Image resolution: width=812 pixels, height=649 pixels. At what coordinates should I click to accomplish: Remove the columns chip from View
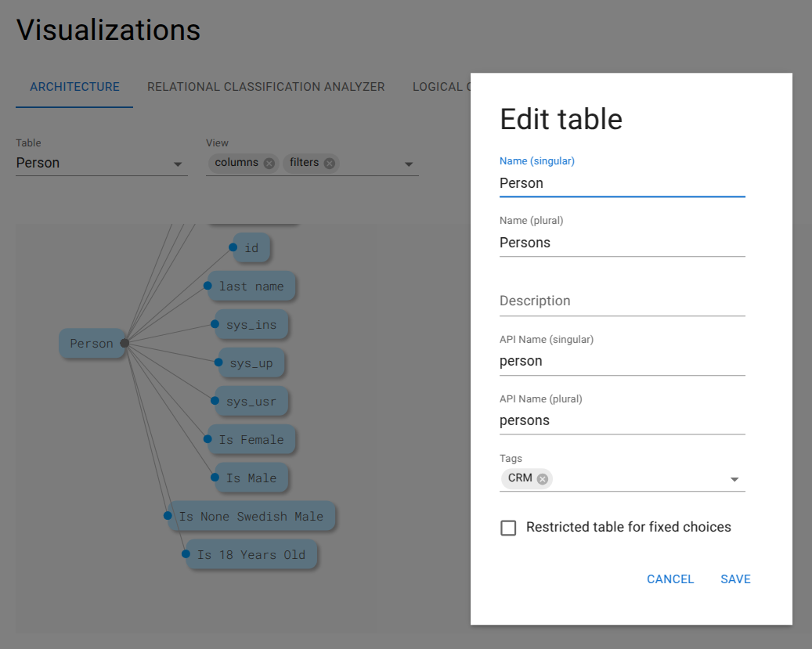tap(269, 163)
